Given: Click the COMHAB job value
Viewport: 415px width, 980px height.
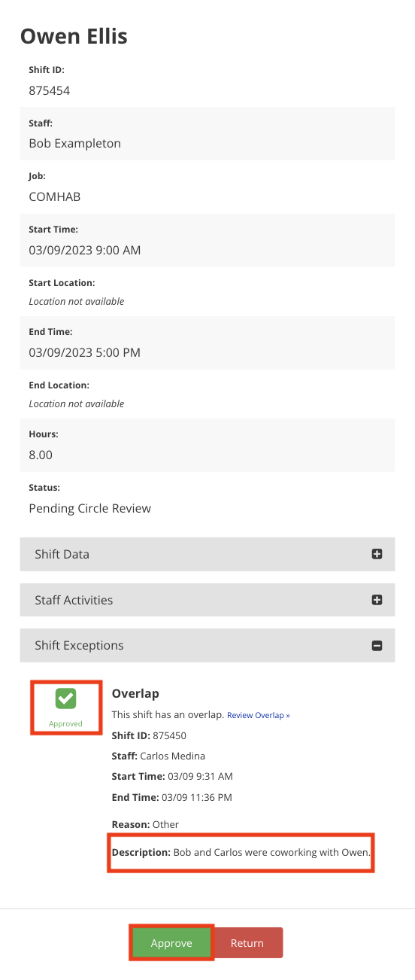Looking at the screenshot, I should [x=55, y=197].
